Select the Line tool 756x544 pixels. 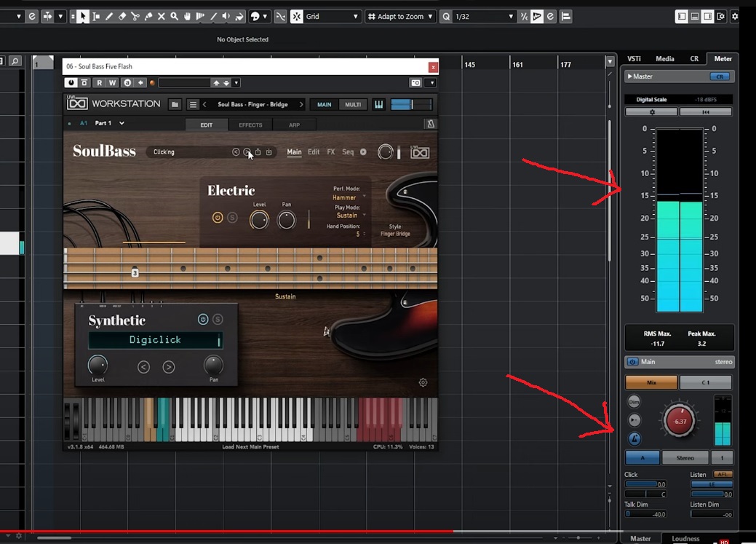(x=213, y=17)
